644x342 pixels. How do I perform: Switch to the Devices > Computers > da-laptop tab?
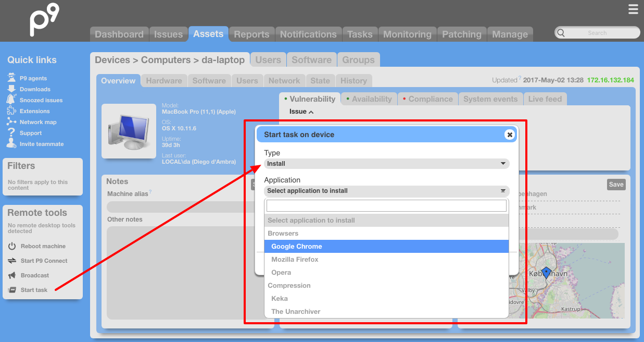[x=170, y=60]
